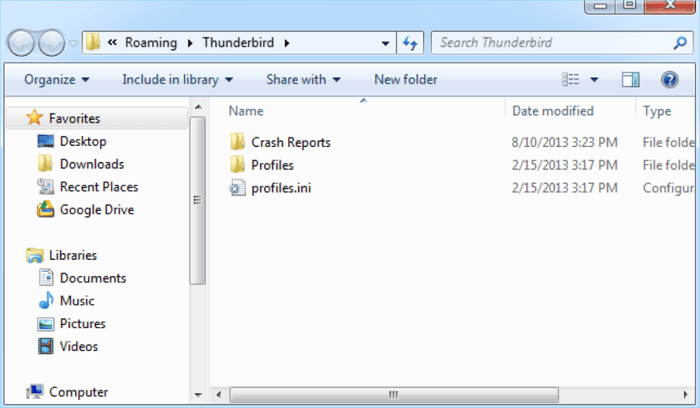Sort by the Name column header
Screen dimensions: 700x408
click(246, 111)
